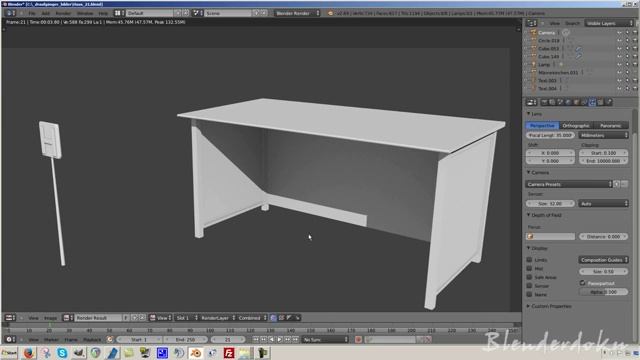Select Orthographic lens type

click(x=576, y=125)
